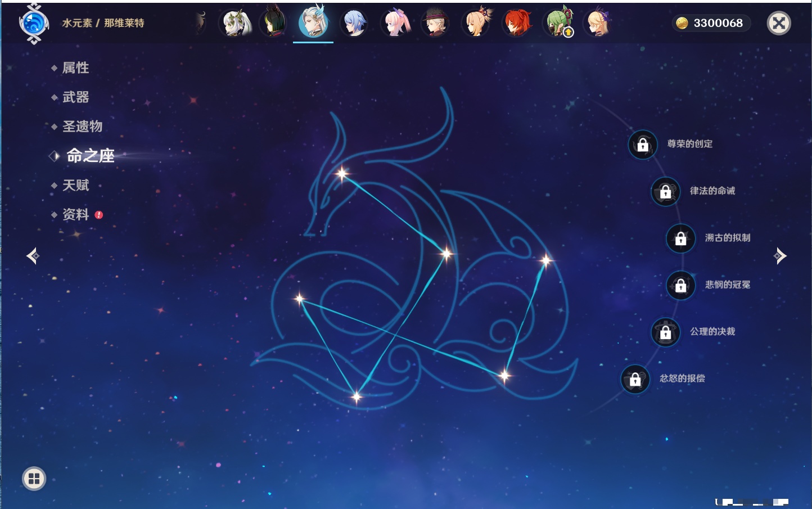This screenshot has height=509, width=812.
Task: Click the red alert badge beside 资料
Action: coord(99,215)
